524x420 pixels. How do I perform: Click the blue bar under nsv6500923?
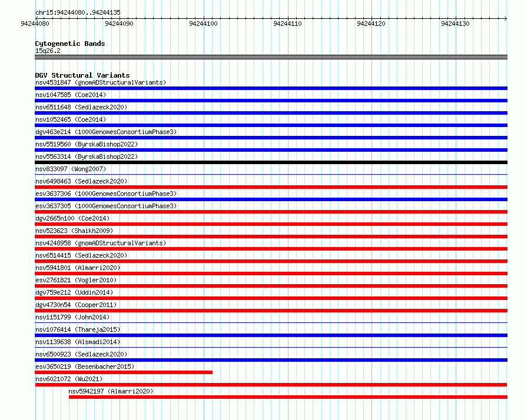(271, 360)
